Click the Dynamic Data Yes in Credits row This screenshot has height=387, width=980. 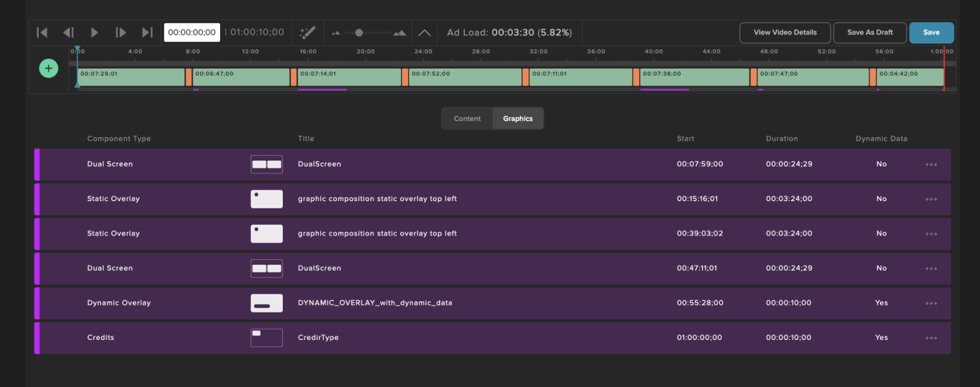(881, 338)
